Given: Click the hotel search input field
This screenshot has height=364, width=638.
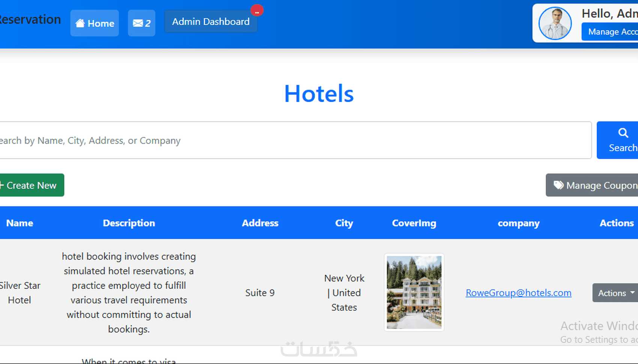Looking at the screenshot, I should point(296,140).
